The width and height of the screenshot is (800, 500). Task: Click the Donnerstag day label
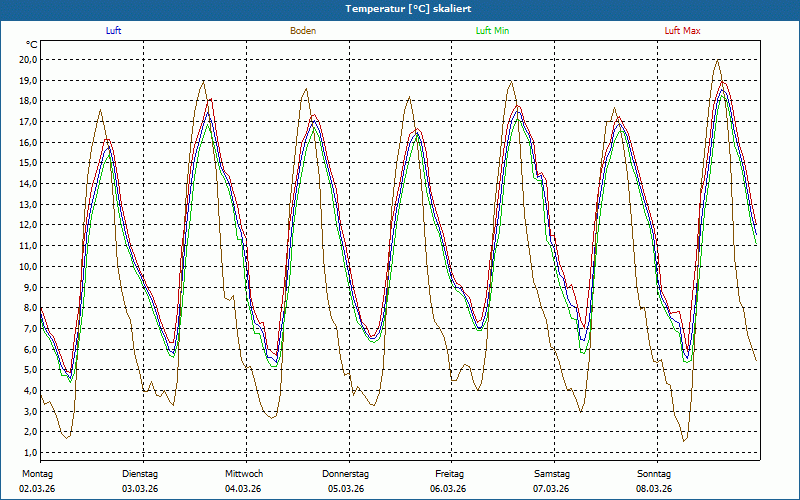(x=346, y=474)
